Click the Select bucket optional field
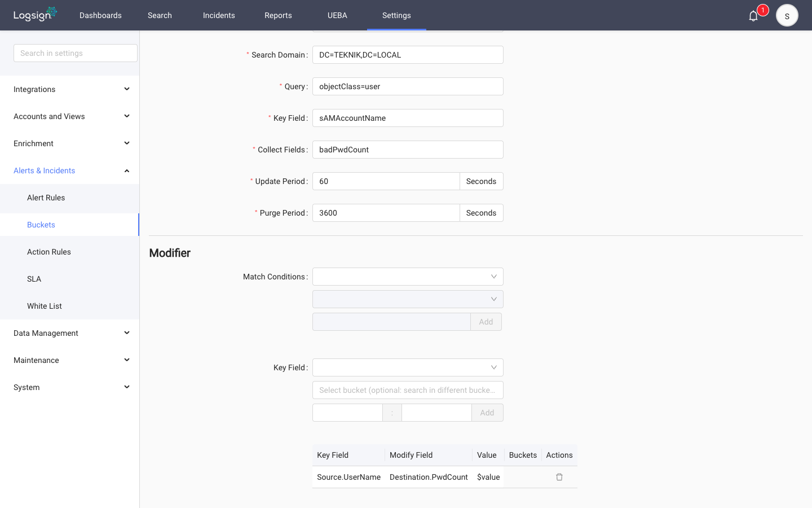This screenshot has width=812, height=508. point(408,390)
